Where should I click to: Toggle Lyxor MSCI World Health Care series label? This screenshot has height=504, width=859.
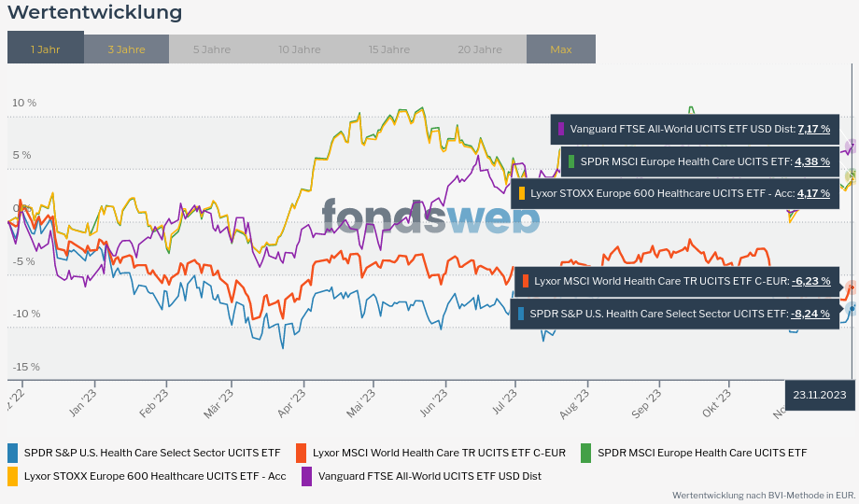coord(439,453)
